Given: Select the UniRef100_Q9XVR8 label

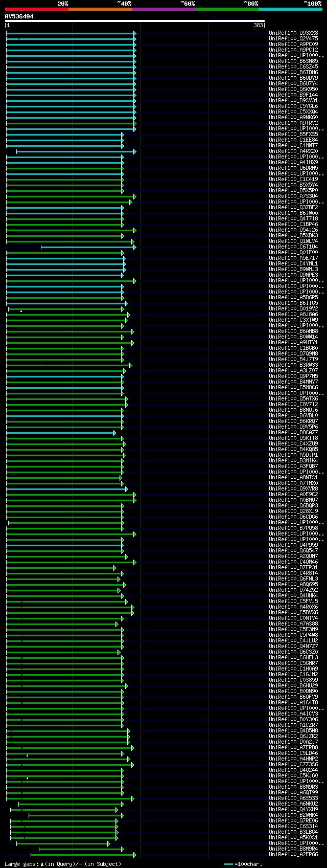Looking at the screenshot, I should pyautogui.click(x=293, y=488).
